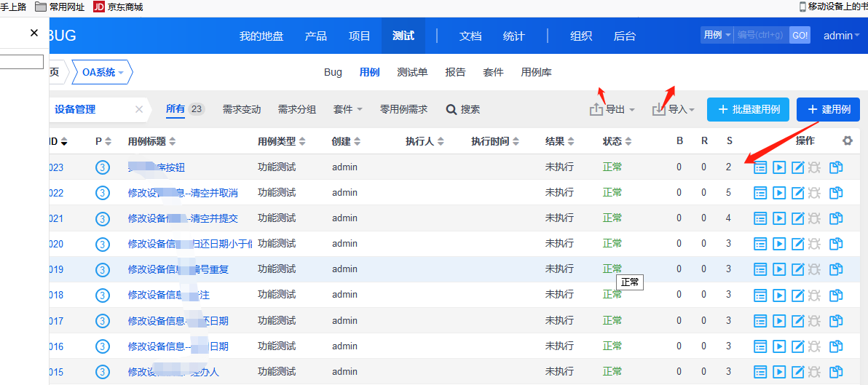
Task: Open the bookmark folder 常用网址
Action: [x=60, y=7]
